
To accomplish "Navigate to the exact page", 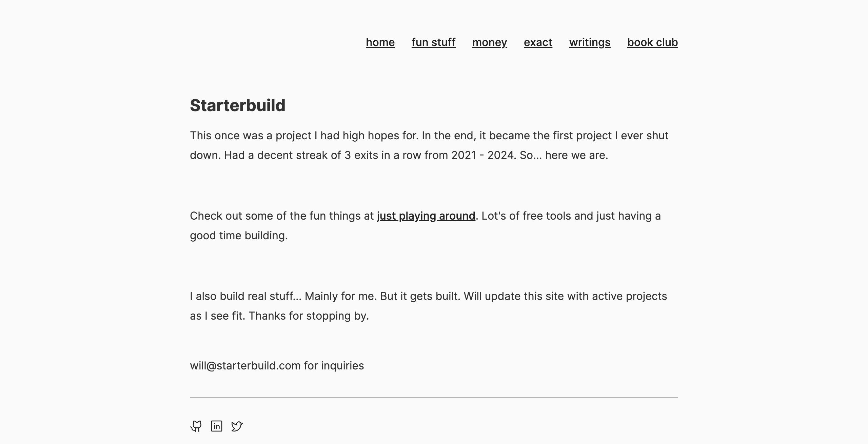I will [538, 42].
